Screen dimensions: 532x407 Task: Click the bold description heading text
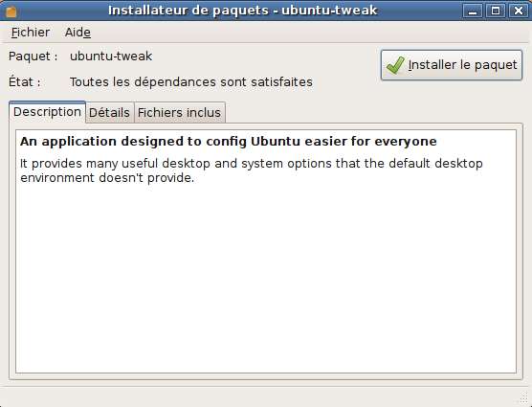pos(229,141)
